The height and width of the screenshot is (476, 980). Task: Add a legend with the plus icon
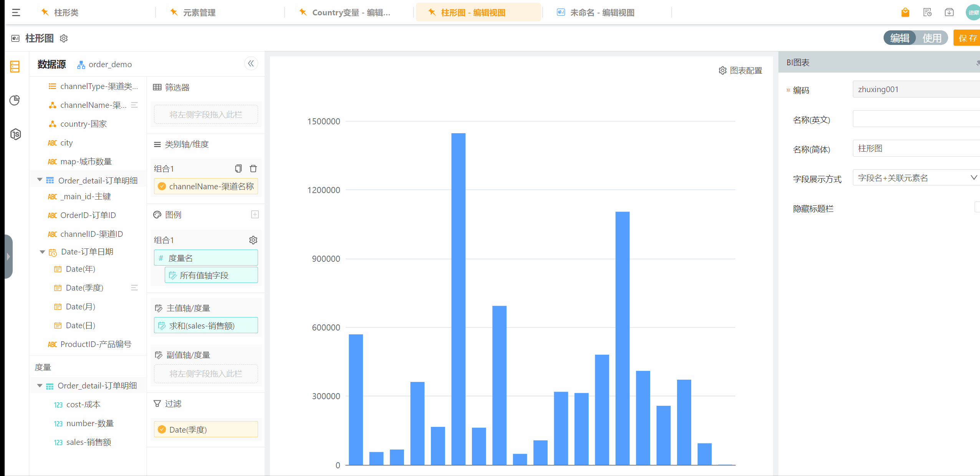pos(255,214)
